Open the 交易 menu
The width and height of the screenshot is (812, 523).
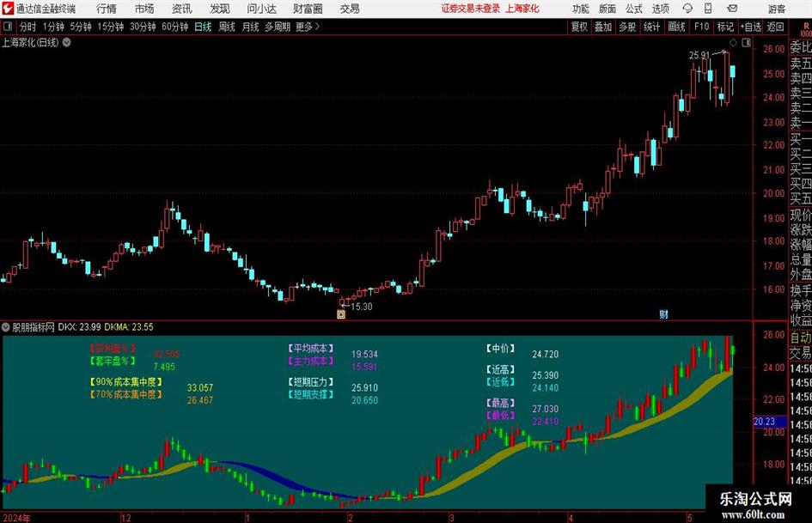(350, 9)
